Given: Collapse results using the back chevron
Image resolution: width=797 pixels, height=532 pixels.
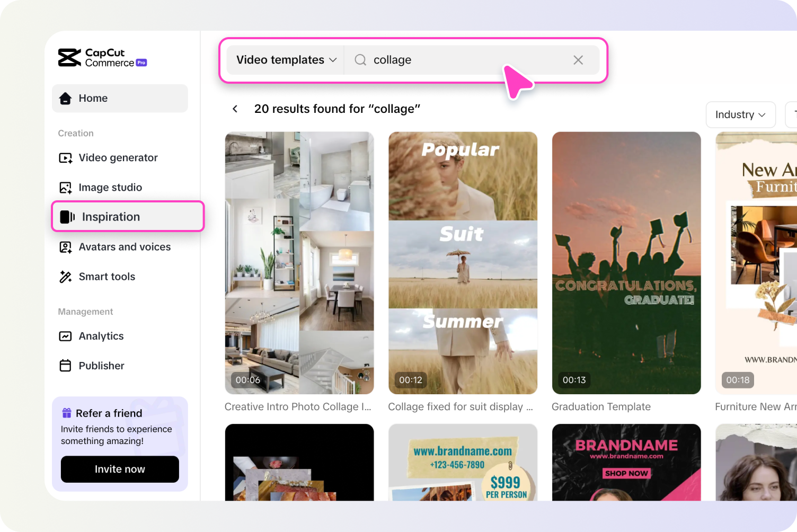Looking at the screenshot, I should point(235,109).
